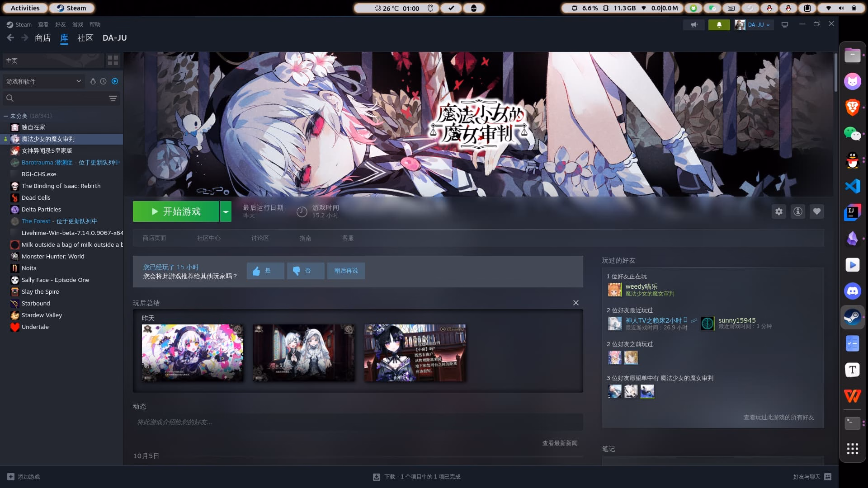
Task: Open the 好友 menu
Action: [60, 24]
